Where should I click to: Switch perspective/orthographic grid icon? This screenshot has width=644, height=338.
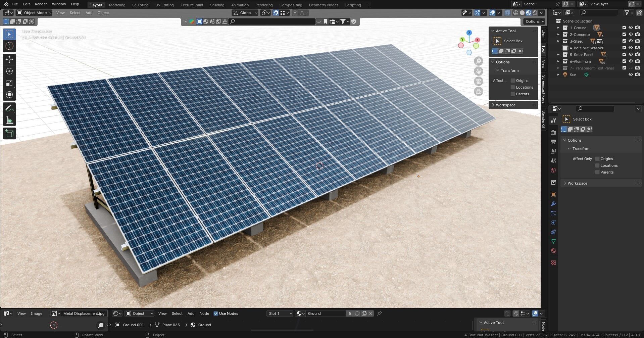(x=478, y=91)
